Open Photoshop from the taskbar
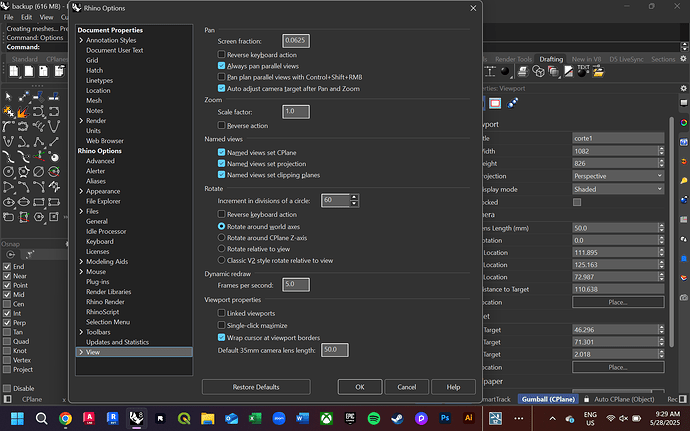Viewport: 690px width, 431px height. point(445,418)
